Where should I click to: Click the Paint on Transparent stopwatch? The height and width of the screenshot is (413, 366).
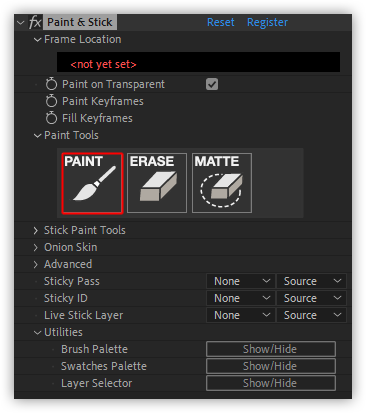click(51, 84)
